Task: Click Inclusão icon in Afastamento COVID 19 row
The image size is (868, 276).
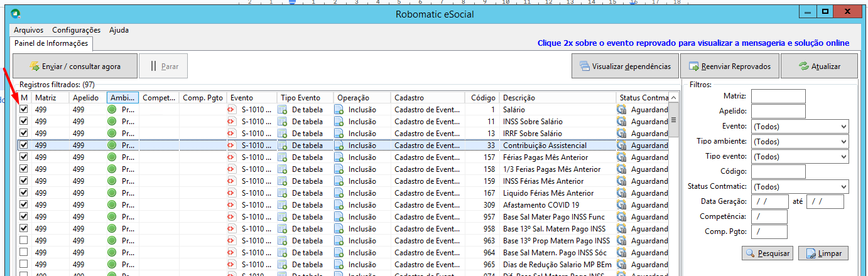Action: point(339,204)
